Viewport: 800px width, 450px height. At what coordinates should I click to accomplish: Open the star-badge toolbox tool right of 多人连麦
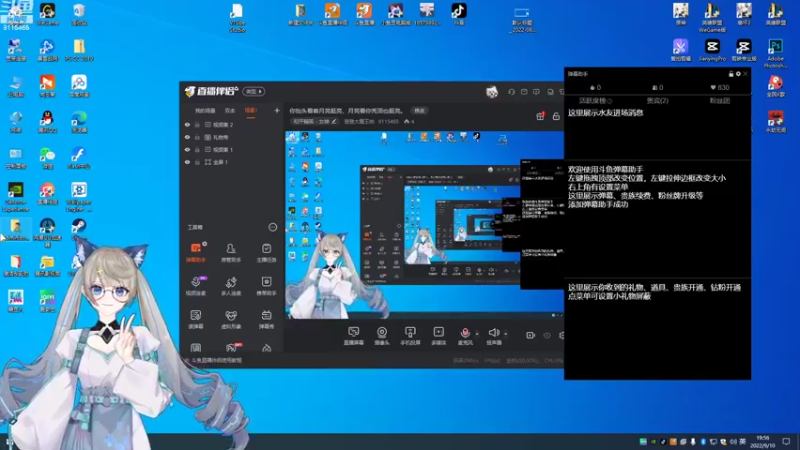pyautogui.click(x=266, y=286)
